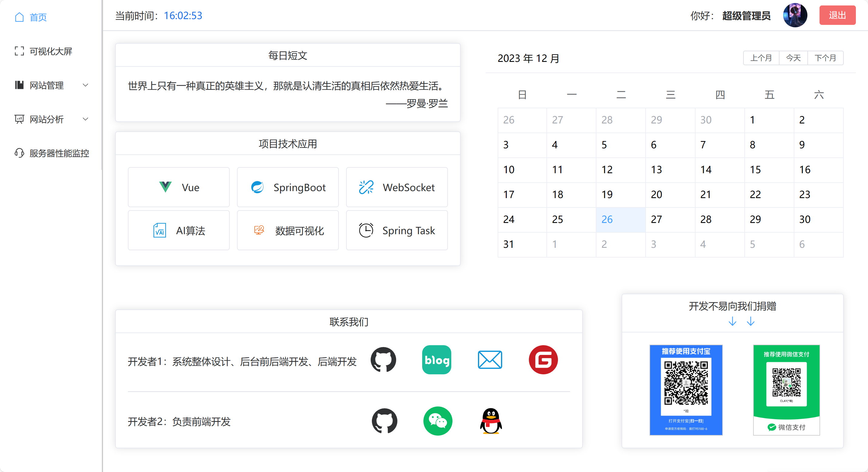
Task: Select December 1 in the calendar
Action: coord(769,120)
